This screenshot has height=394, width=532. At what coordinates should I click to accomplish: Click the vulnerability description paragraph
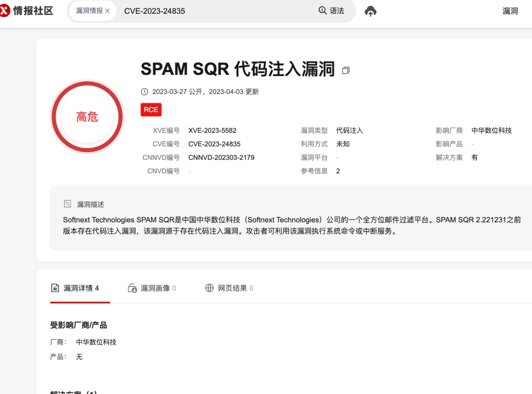pos(292,225)
